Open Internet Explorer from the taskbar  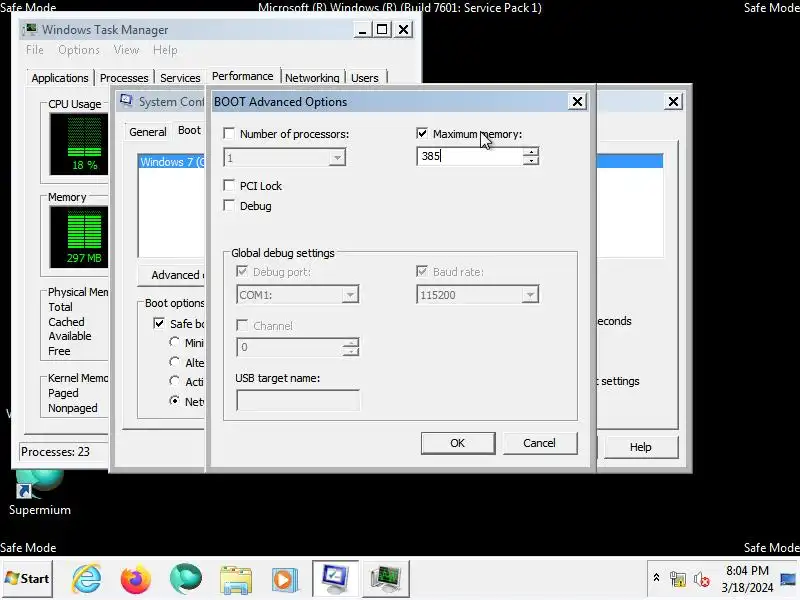[86, 579]
